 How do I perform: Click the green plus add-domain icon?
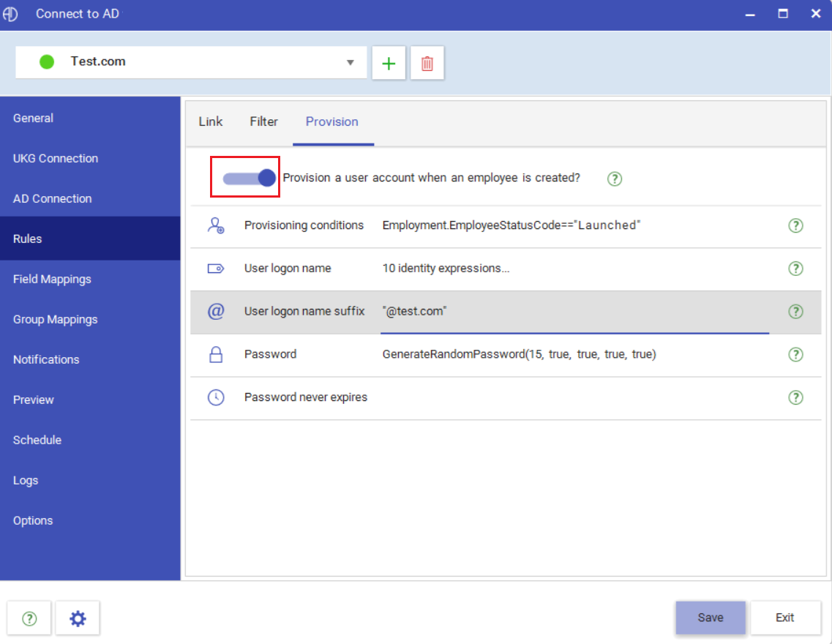coord(389,63)
